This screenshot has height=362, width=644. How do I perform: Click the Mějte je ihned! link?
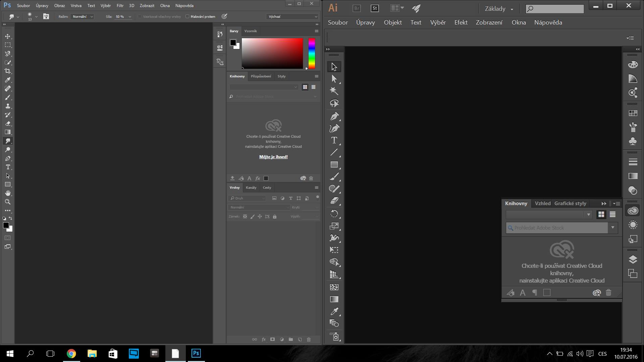[x=273, y=157]
